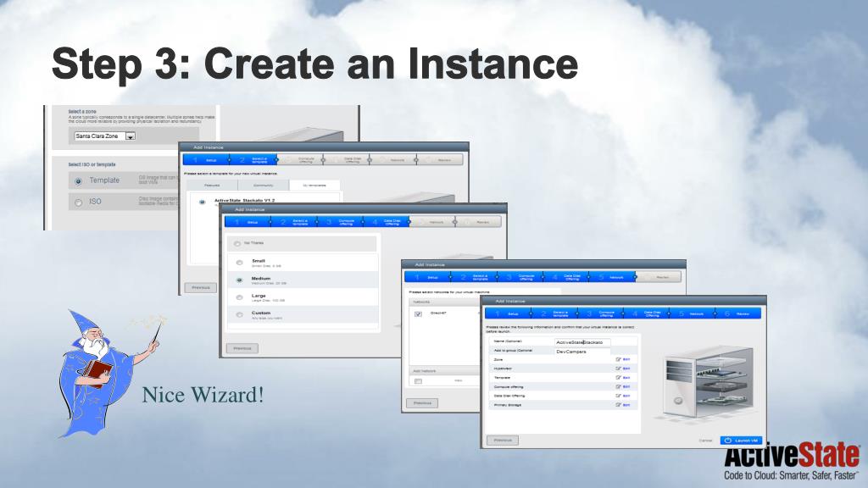
Task: Open the My templates tab
Action: tap(314, 186)
